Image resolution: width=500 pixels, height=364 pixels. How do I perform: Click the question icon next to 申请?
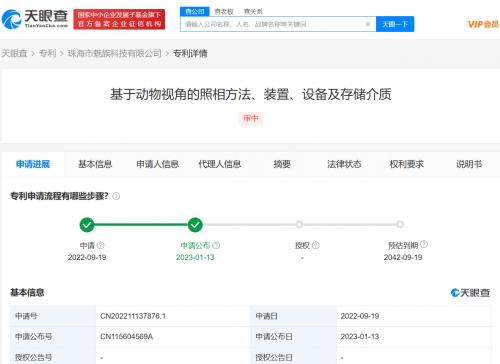(100, 245)
